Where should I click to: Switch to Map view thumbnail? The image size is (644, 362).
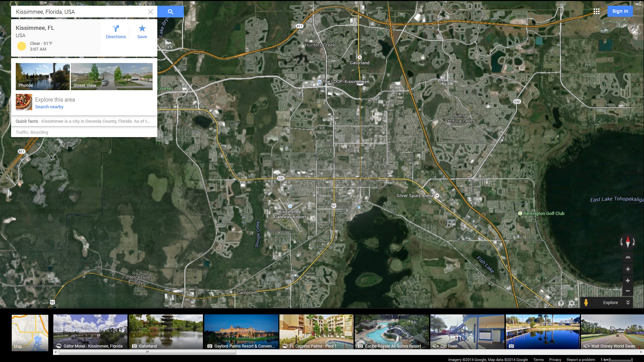(30, 333)
